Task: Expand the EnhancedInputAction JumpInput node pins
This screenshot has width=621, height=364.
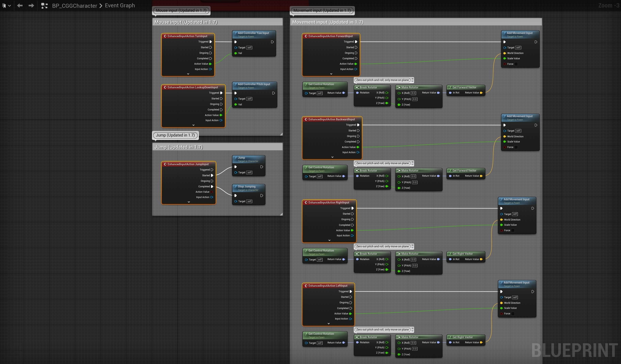Action: click(189, 202)
